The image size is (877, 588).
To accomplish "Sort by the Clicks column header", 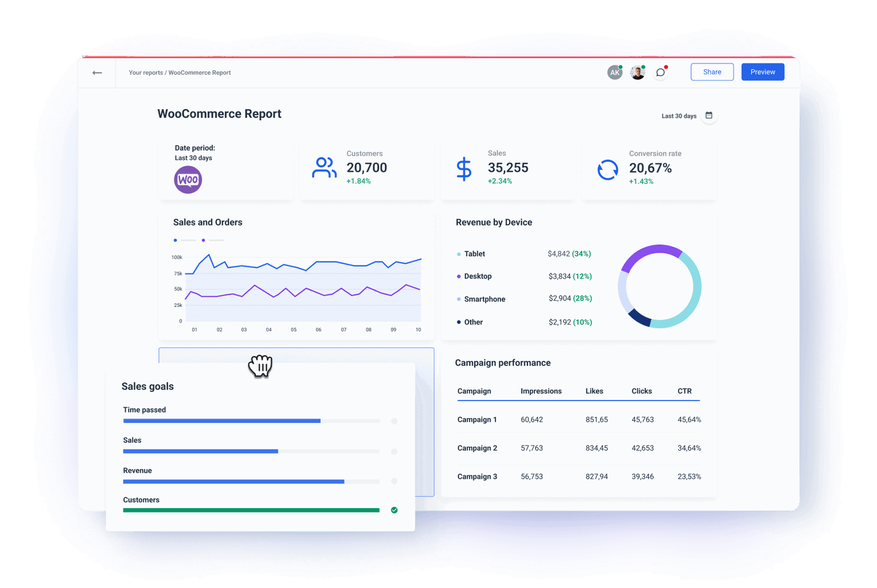I will click(x=641, y=391).
